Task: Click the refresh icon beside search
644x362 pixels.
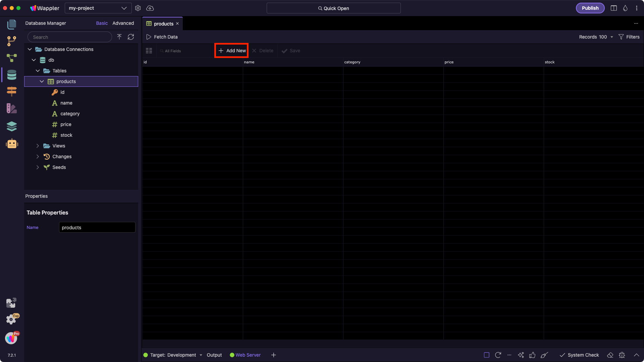Action: [x=131, y=37]
